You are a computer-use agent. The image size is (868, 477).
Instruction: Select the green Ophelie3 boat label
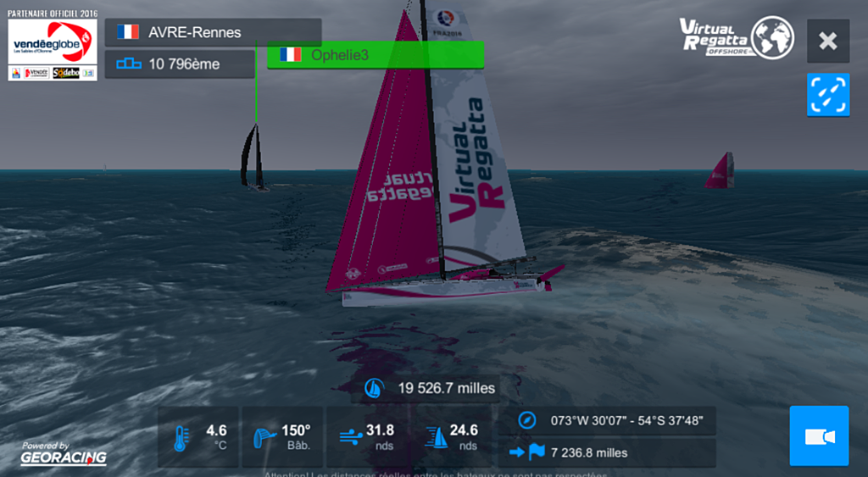376,55
